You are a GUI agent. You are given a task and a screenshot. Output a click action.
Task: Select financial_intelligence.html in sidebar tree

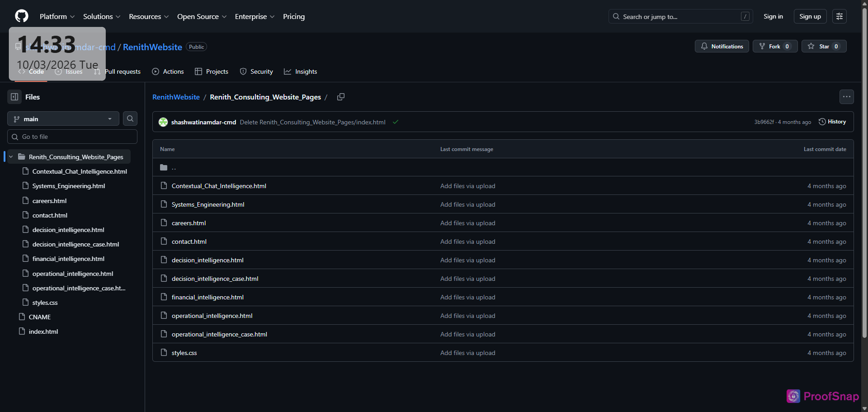click(x=68, y=259)
